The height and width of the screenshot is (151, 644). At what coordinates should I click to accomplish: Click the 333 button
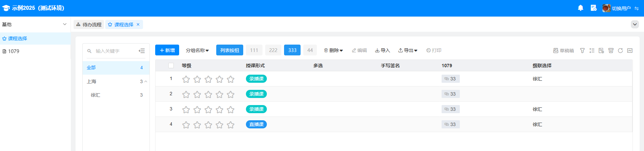tap(292, 50)
